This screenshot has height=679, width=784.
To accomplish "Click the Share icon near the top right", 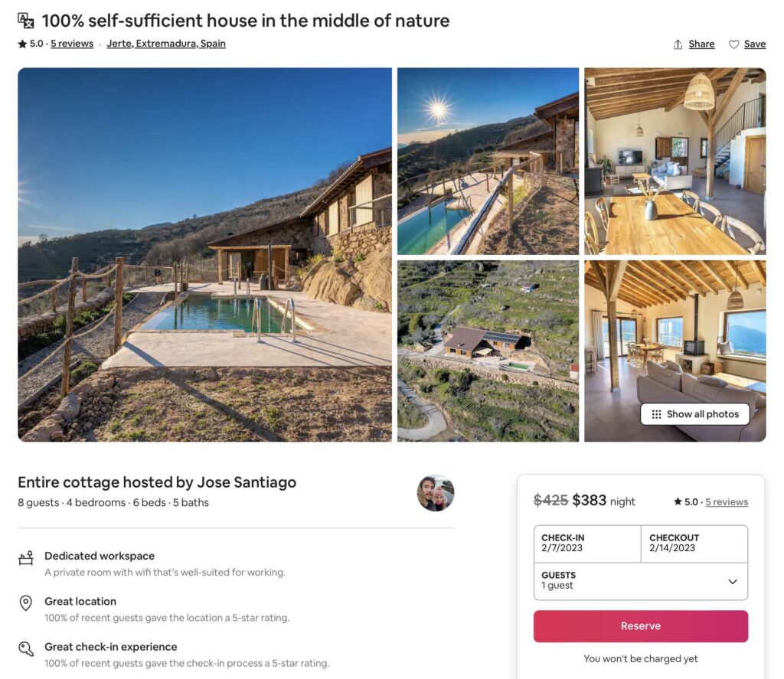I will 678,44.
